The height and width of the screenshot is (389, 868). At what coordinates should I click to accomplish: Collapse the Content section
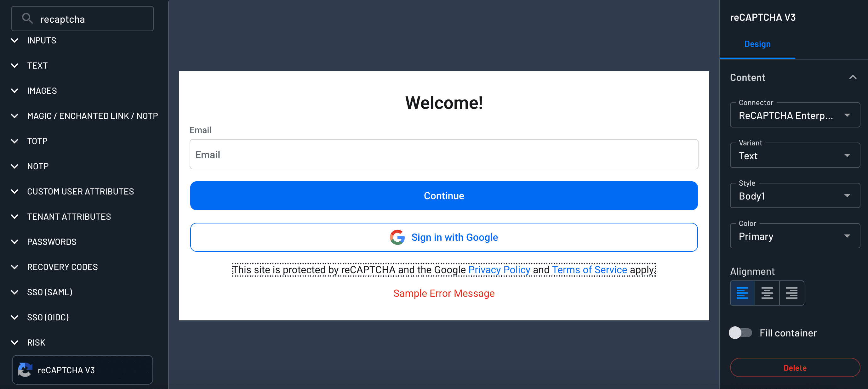(x=853, y=77)
